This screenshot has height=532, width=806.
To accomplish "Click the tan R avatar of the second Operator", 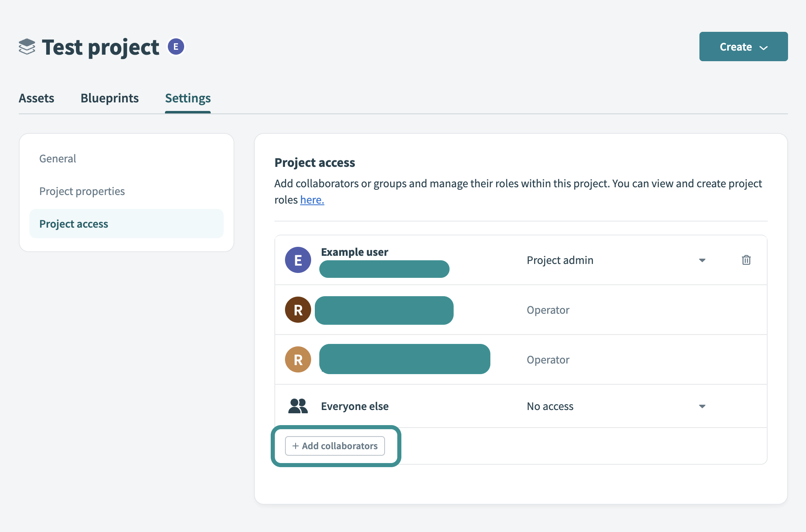I will coord(298,359).
